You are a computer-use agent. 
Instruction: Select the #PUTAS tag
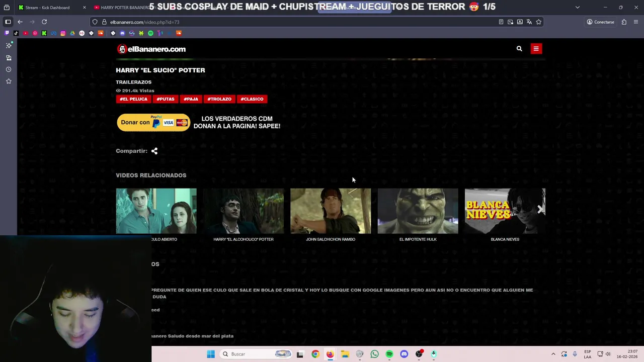165,99
